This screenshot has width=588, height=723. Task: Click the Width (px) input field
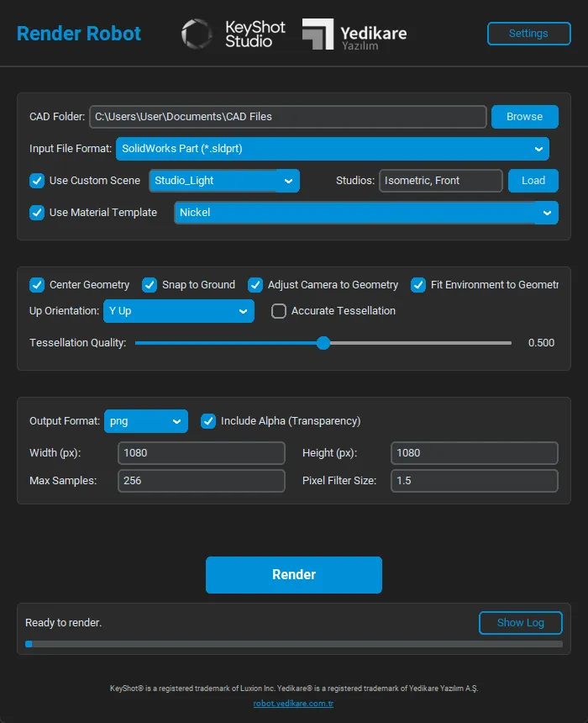tap(202, 453)
